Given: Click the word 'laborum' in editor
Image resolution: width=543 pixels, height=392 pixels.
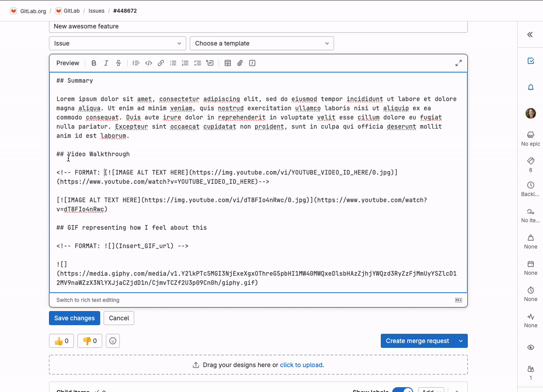Looking at the screenshot, I should tap(113, 136).
